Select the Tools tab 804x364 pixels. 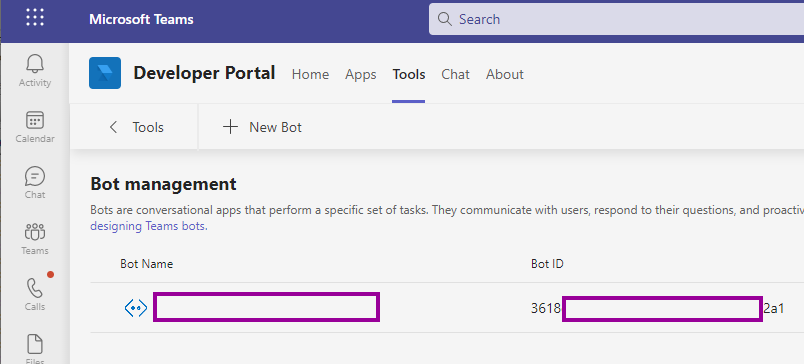409,74
